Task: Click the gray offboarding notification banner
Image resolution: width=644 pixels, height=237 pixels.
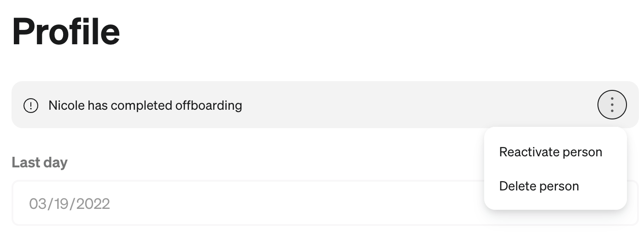Action: [324, 105]
